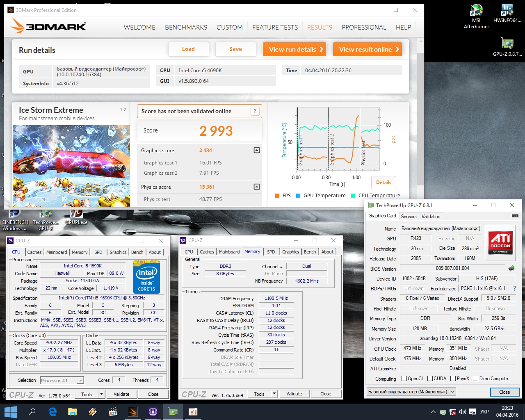This screenshot has height=420, width=525.
Task: Open the network icon in system tray
Action: [453, 412]
